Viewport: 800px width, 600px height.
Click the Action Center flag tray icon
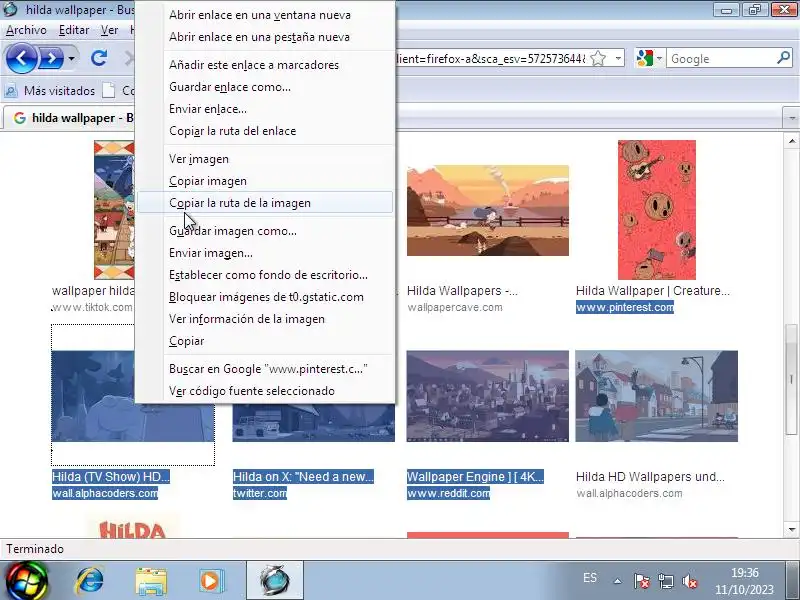641,581
